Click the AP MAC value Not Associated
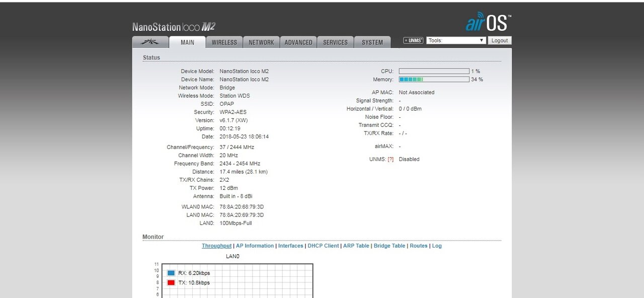 click(x=417, y=93)
